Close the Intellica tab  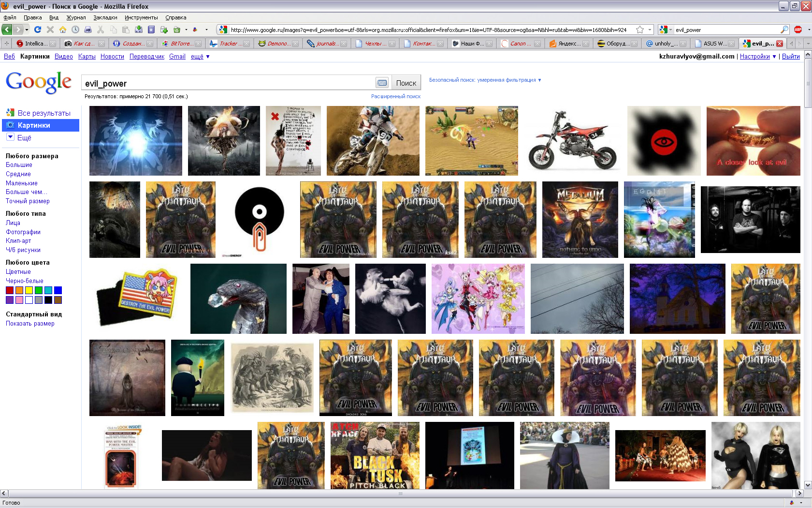[x=53, y=44]
